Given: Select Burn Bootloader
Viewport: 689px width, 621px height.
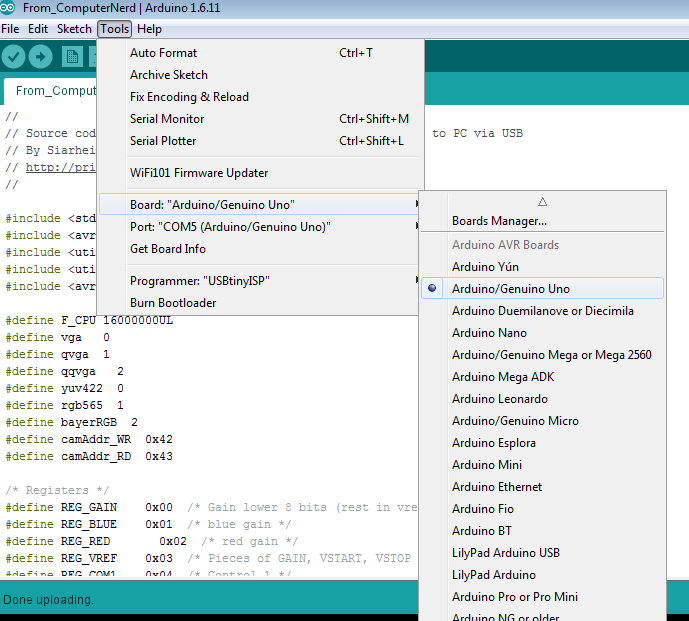Looking at the screenshot, I should [260, 303].
